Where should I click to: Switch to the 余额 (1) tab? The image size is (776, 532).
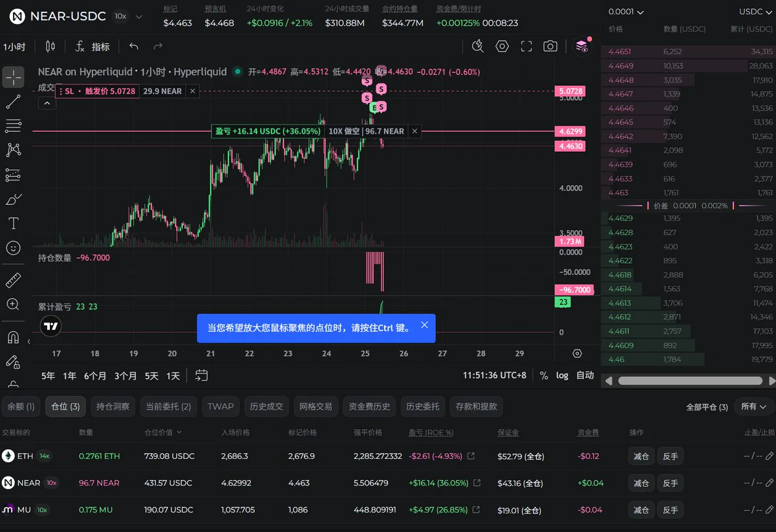tap(21, 407)
